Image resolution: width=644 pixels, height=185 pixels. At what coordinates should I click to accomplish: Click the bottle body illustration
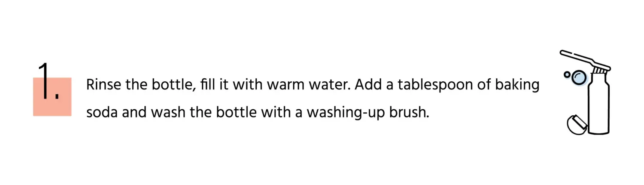599,108
